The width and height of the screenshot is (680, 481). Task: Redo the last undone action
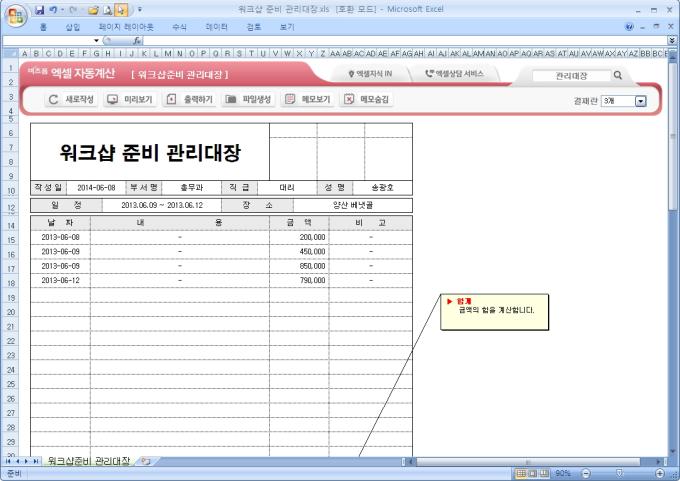point(73,10)
